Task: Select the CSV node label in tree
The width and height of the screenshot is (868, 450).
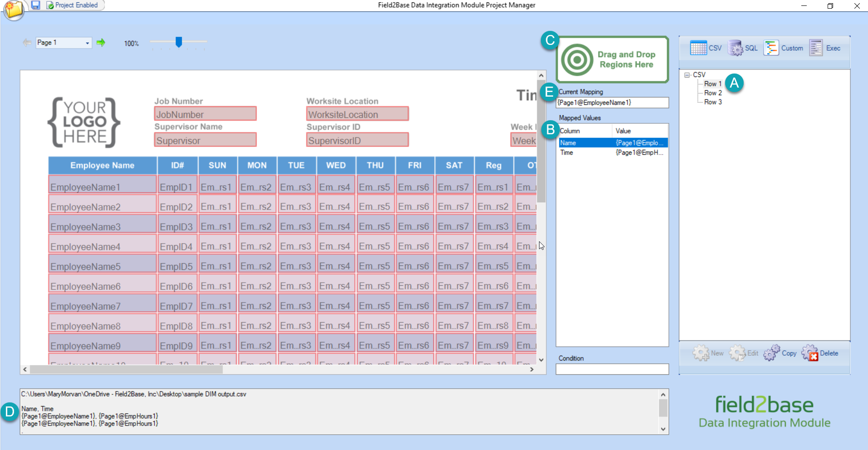Action: point(699,75)
